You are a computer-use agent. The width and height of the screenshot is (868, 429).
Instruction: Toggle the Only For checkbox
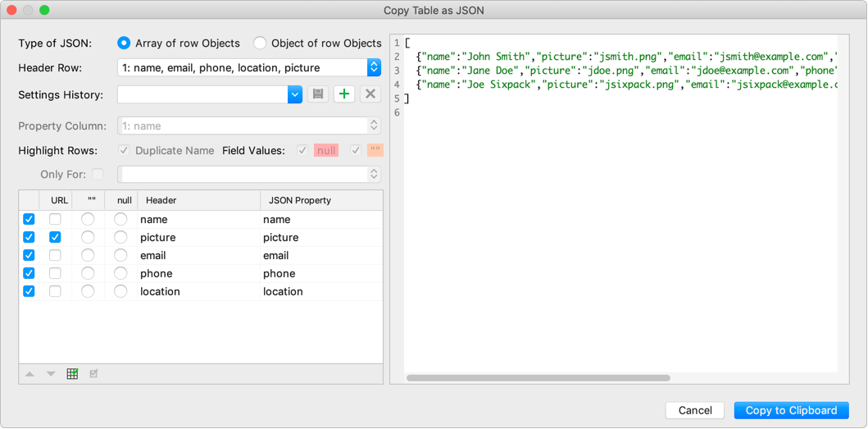click(98, 174)
